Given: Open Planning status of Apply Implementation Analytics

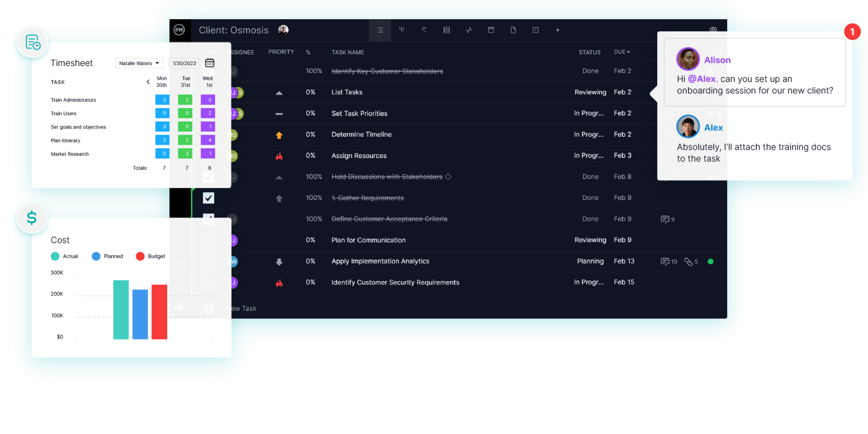Looking at the screenshot, I should (x=590, y=261).
